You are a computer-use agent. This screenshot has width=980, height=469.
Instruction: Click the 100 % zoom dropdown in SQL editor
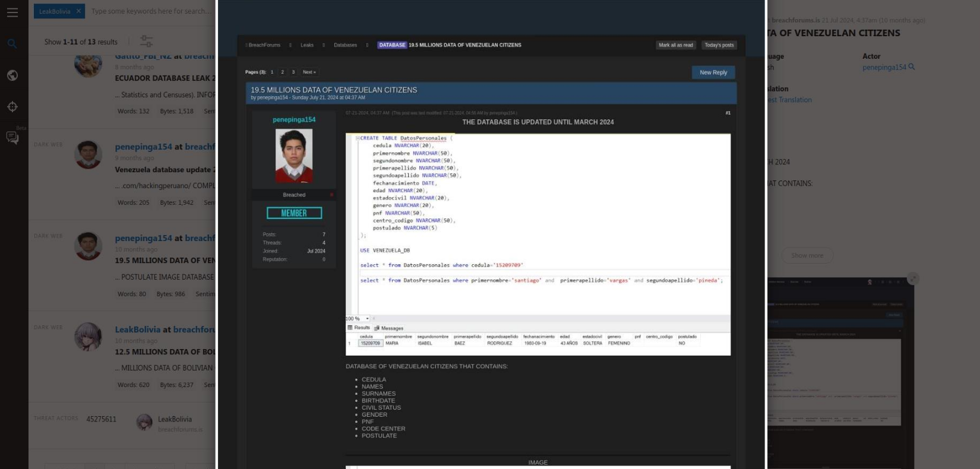coord(358,319)
